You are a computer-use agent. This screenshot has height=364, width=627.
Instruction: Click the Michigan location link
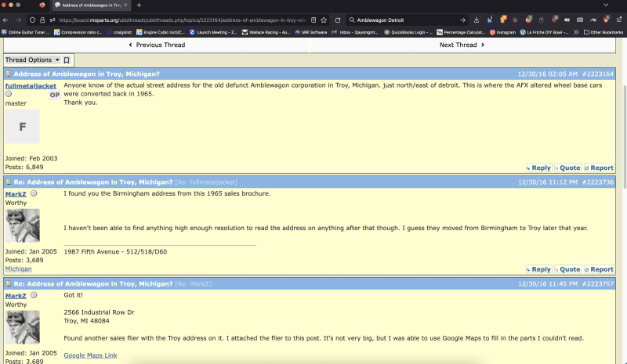pos(18,269)
